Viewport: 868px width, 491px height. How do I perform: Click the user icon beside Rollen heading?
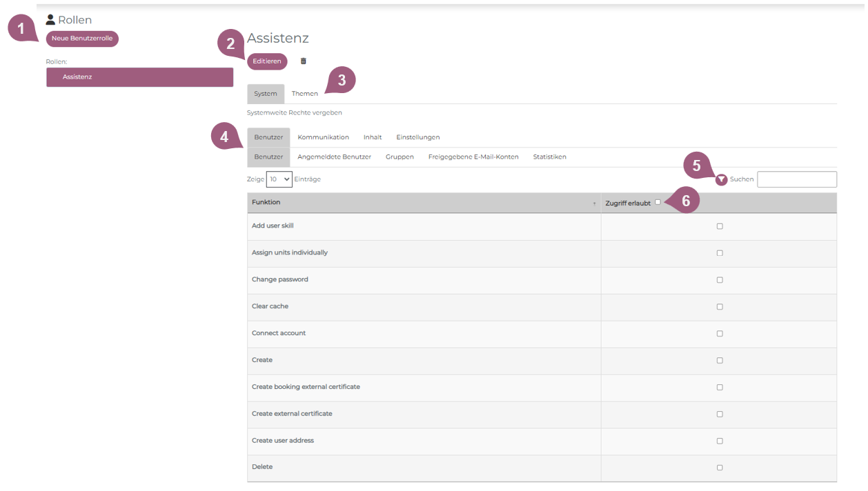pyautogui.click(x=50, y=20)
